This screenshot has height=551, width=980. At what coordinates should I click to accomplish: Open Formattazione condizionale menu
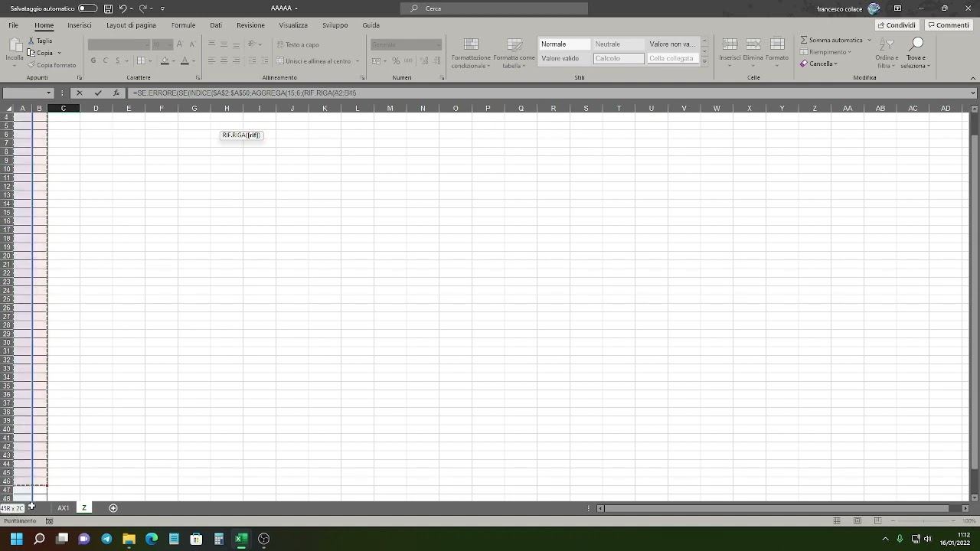471,53
